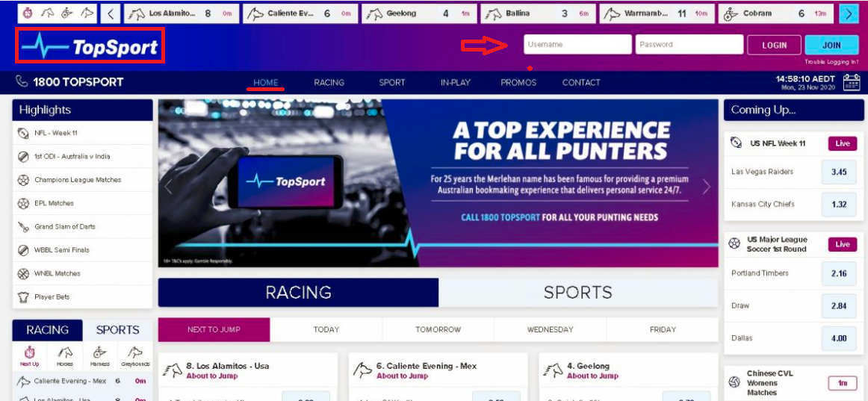Open EPL Matches highlight
This screenshot has height=401, width=868.
[x=82, y=203]
